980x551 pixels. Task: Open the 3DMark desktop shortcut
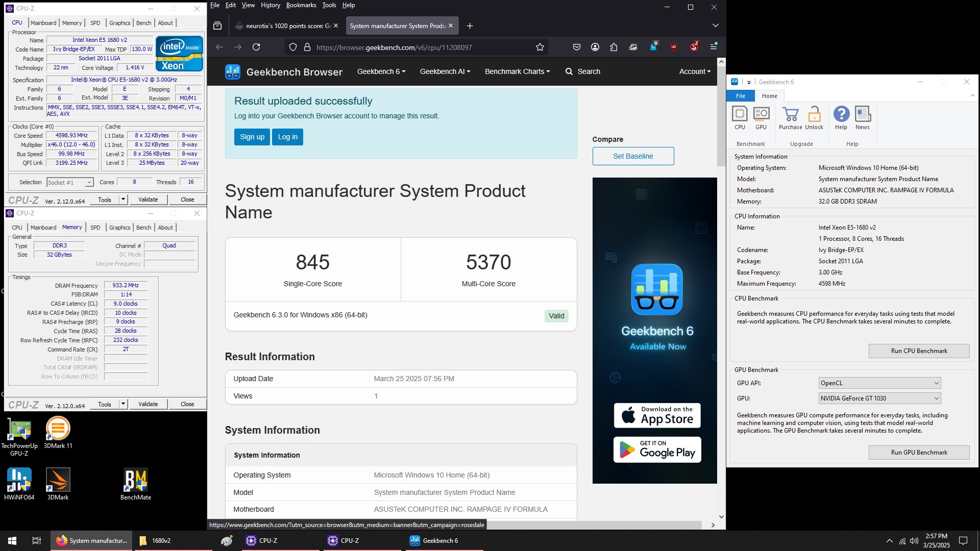click(x=58, y=484)
